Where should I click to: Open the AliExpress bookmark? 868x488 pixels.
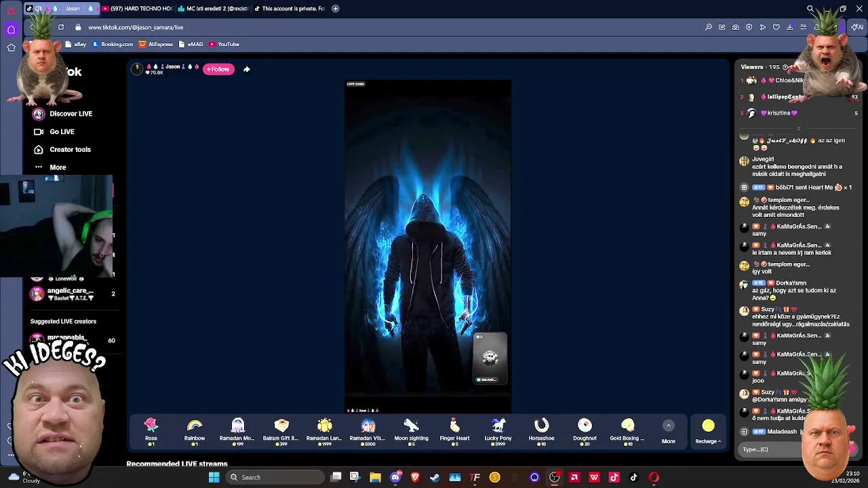click(156, 44)
